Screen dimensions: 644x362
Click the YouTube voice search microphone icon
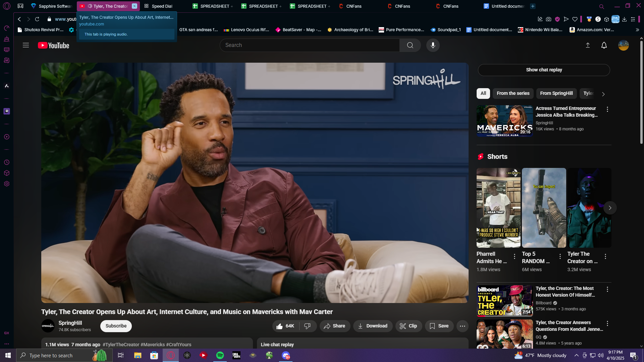click(x=433, y=45)
